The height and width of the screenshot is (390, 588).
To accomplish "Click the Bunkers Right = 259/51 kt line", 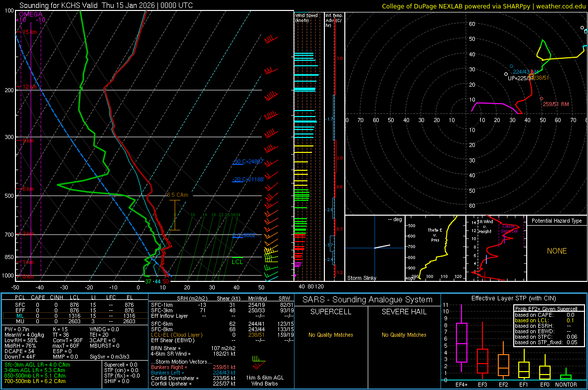I will click(193, 367).
